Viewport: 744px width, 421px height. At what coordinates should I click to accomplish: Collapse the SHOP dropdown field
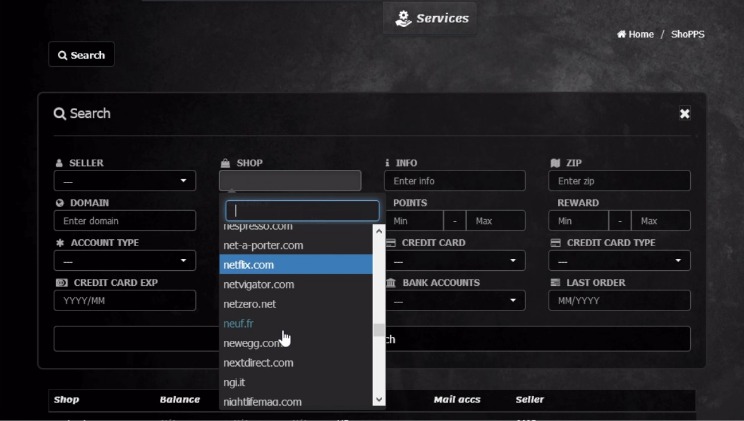click(290, 181)
